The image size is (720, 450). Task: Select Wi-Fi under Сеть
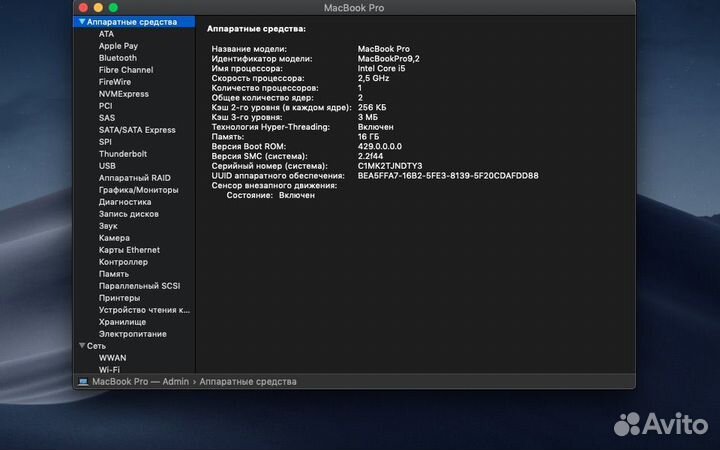point(109,369)
